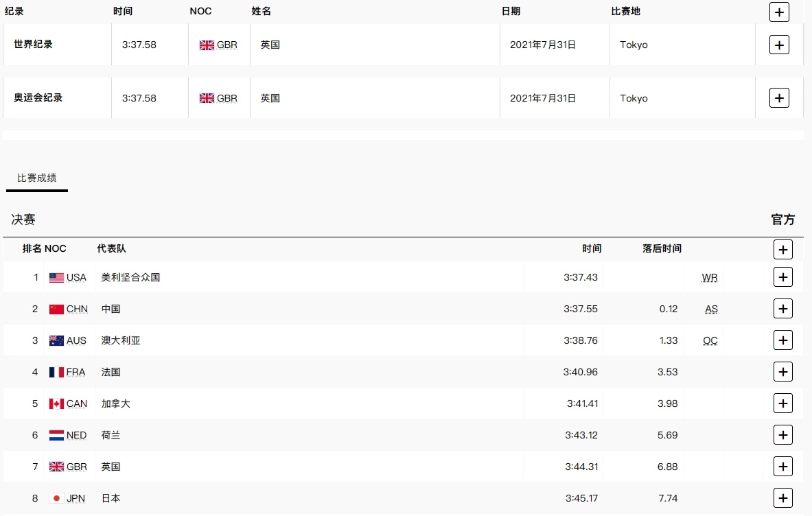Click the China flag icon
This screenshot has width=812, height=516.
tap(56, 309)
